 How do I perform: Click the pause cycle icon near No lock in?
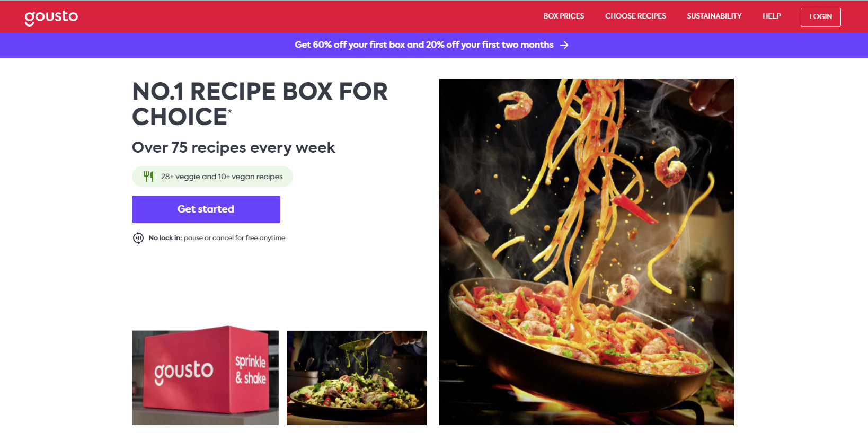point(138,238)
